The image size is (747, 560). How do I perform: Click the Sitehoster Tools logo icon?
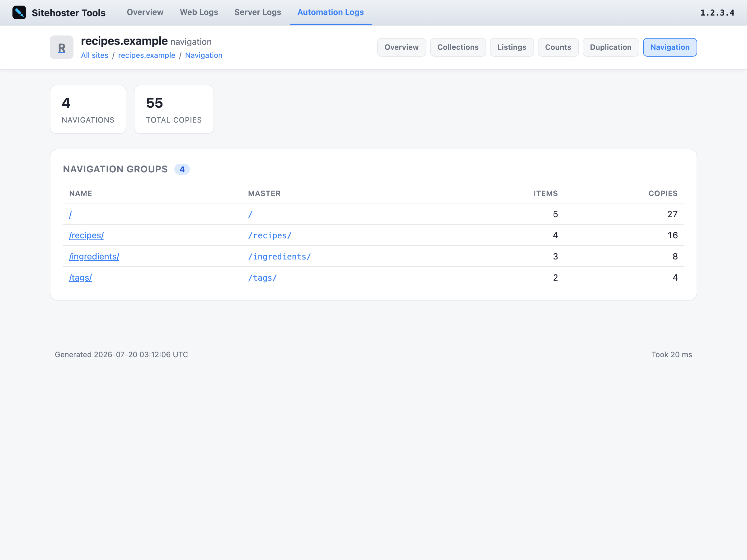(x=19, y=12)
